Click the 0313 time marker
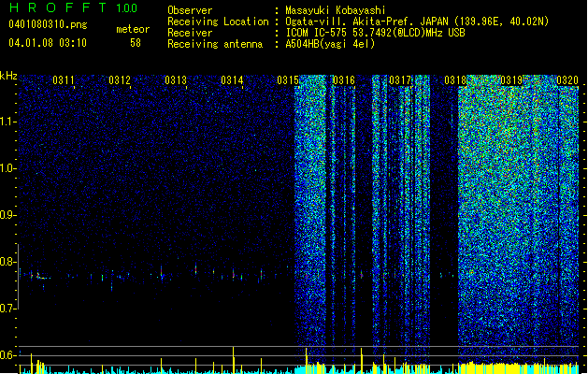The image size is (588, 374). [176, 80]
